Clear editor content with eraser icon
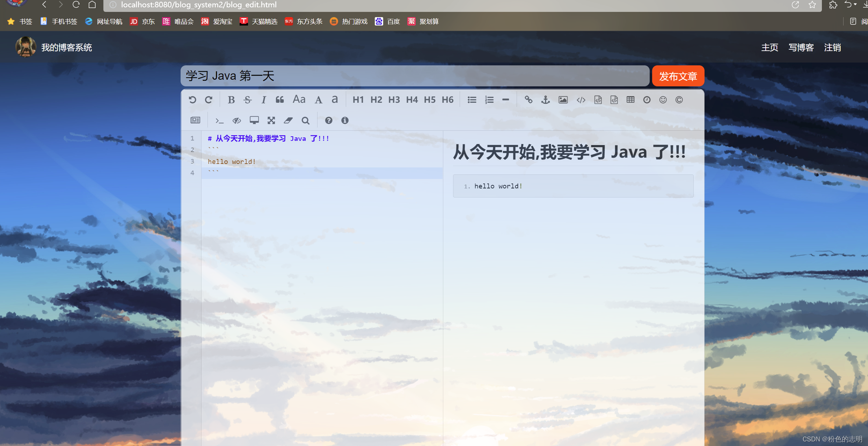This screenshot has height=446, width=868. (x=288, y=120)
